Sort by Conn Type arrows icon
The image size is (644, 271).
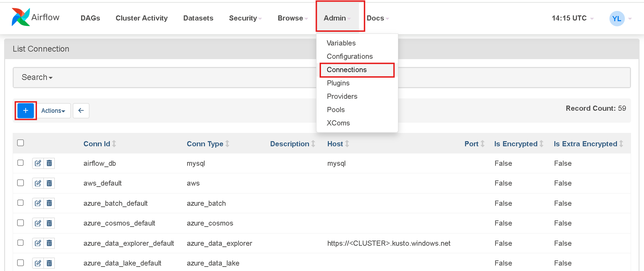(x=227, y=144)
